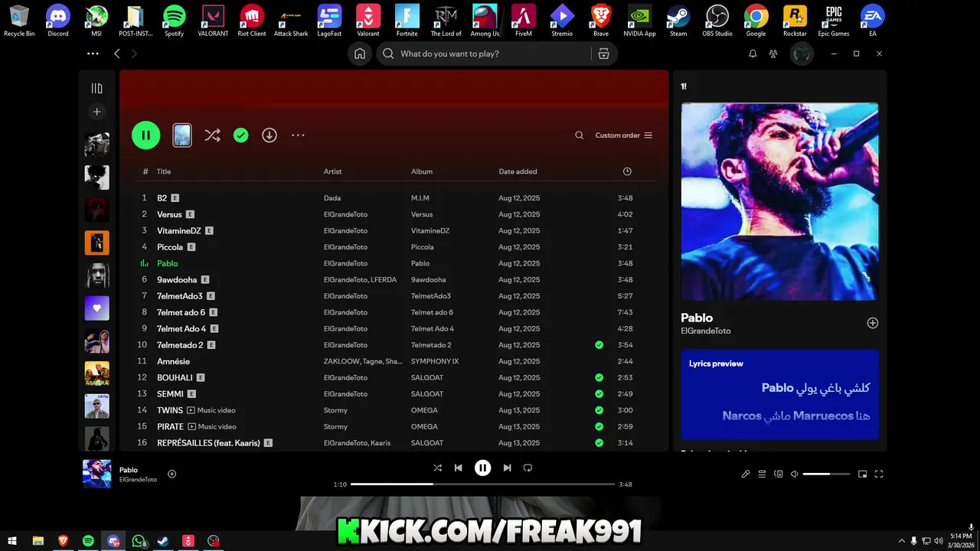
Task: Open artist Dada link on B2 row
Action: coord(332,198)
